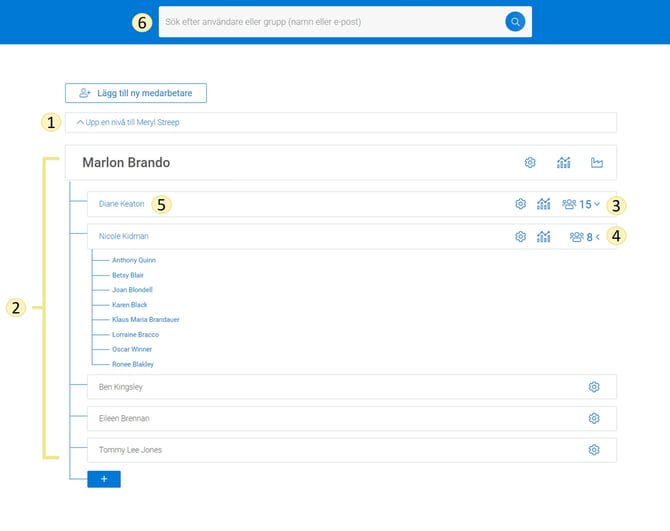This screenshot has width=670, height=531.
Task: Select Anthony Quinn in the tree
Action: (134, 260)
